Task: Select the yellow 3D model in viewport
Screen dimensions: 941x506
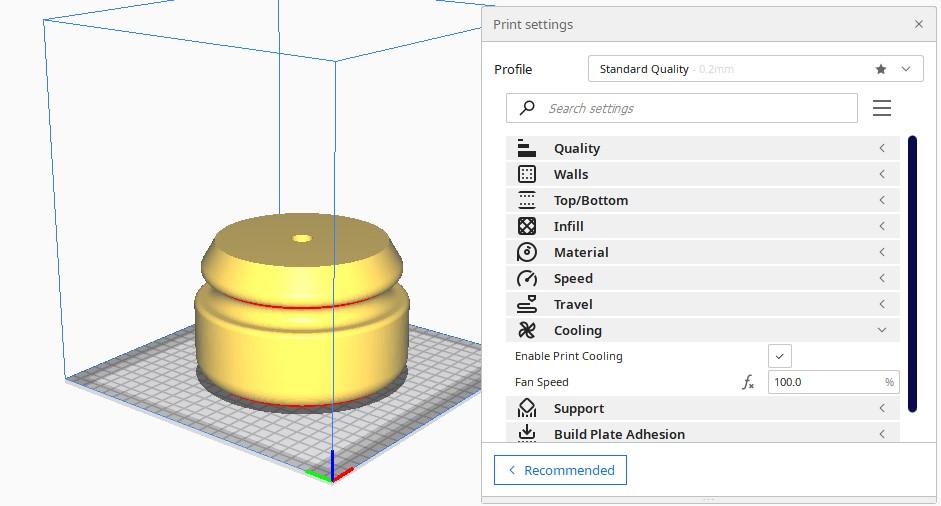Action: (302, 309)
